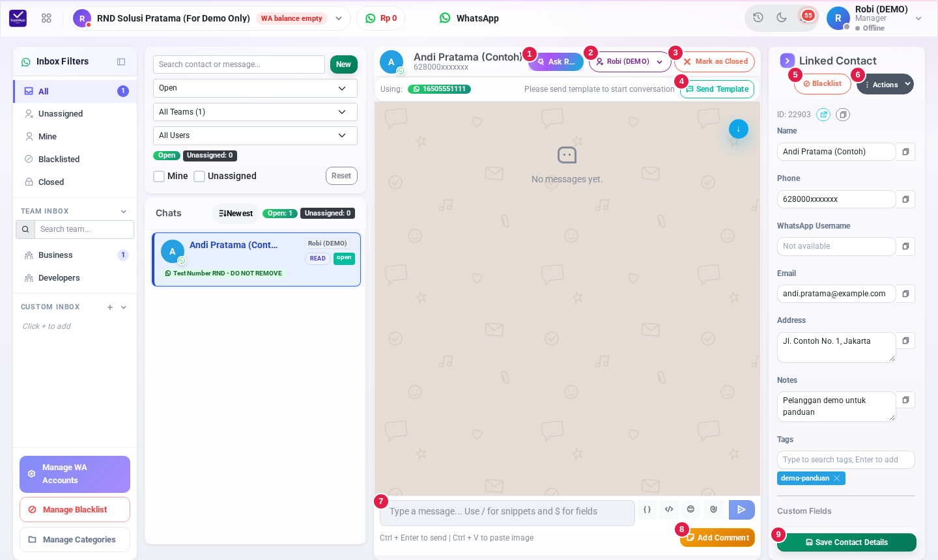Image resolution: width=938 pixels, height=560 pixels.
Task: Open the status dropdown showing Open
Action: click(x=255, y=88)
